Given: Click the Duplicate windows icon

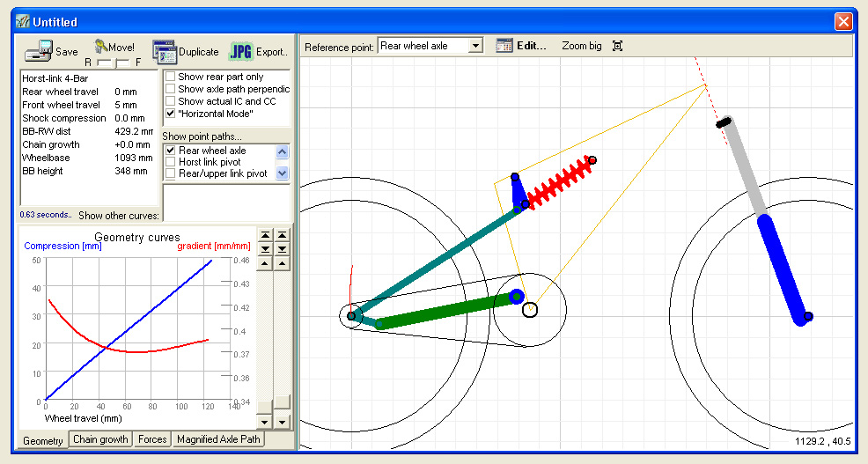Looking at the screenshot, I should tap(165, 52).
